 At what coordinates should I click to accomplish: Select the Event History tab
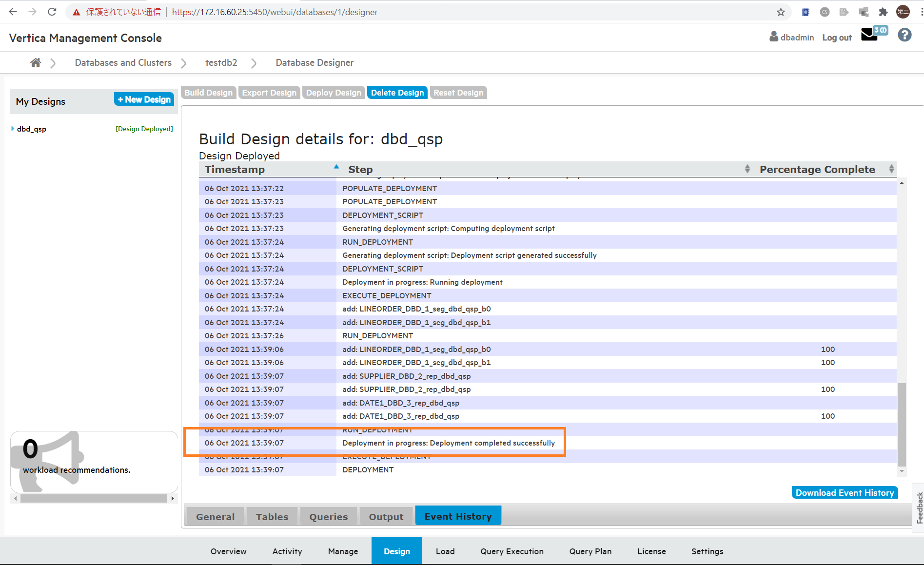pos(458,516)
